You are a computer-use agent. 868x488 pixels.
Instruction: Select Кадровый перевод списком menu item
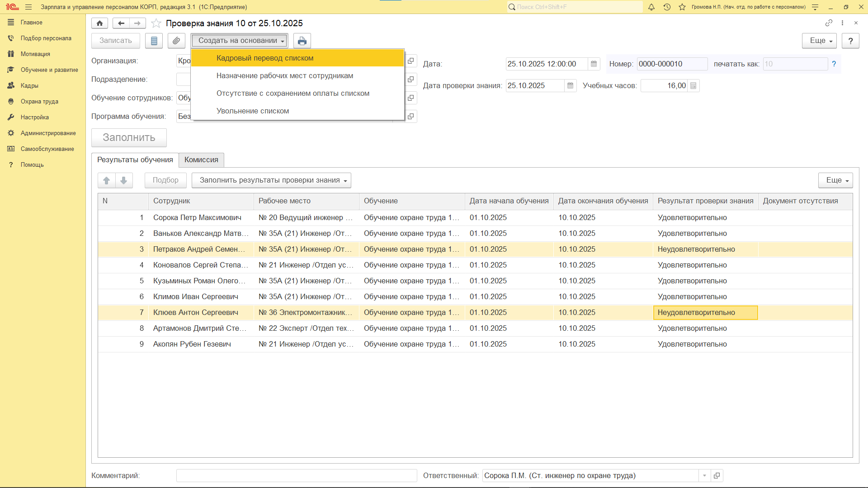(265, 58)
